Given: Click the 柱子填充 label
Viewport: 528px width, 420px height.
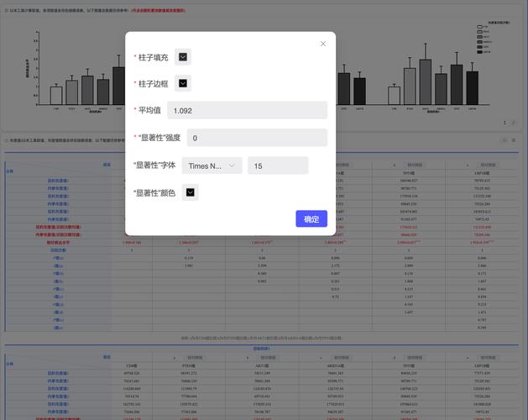Looking at the screenshot, I should pos(153,58).
